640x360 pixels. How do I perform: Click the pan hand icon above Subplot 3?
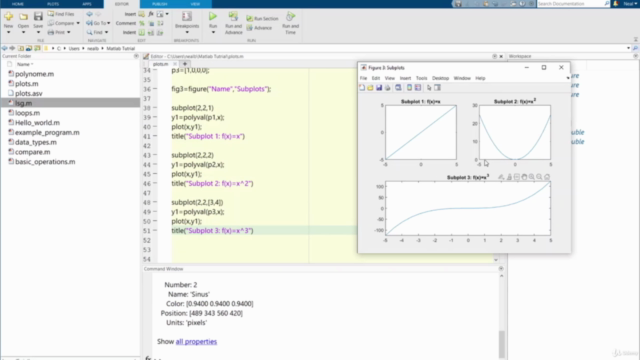[x=524, y=177]
